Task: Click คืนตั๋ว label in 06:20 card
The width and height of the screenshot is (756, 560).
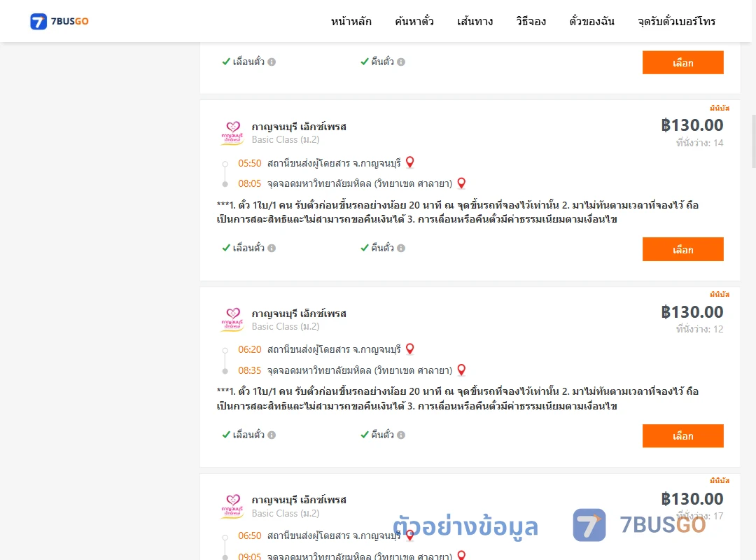Action: [382, 435]
